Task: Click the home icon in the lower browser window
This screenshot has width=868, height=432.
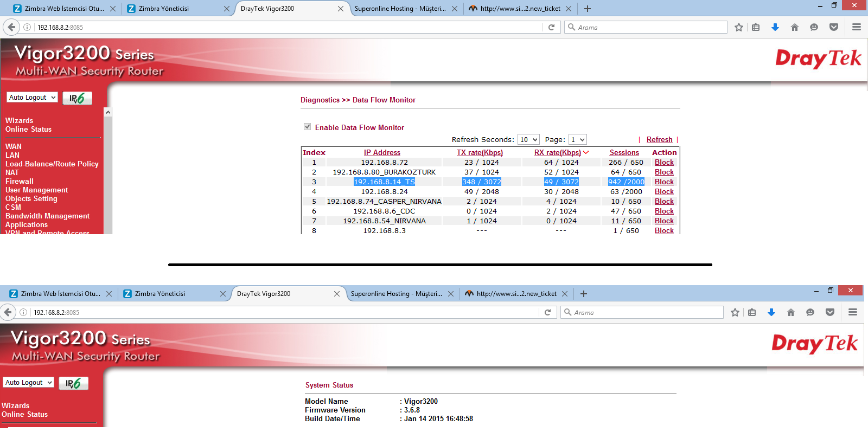Action: [790, 312]
